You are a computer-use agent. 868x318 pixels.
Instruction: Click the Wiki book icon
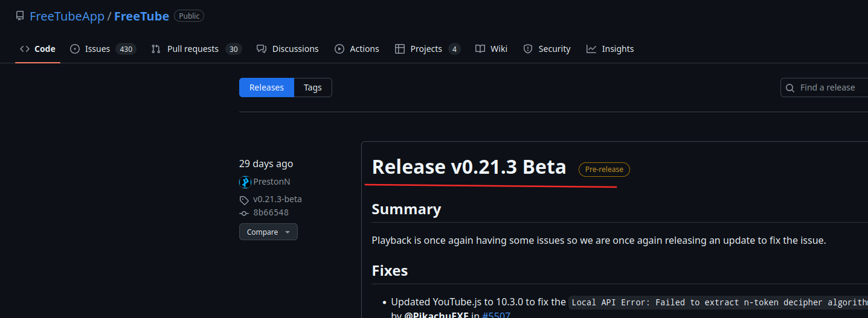[480, 49]
